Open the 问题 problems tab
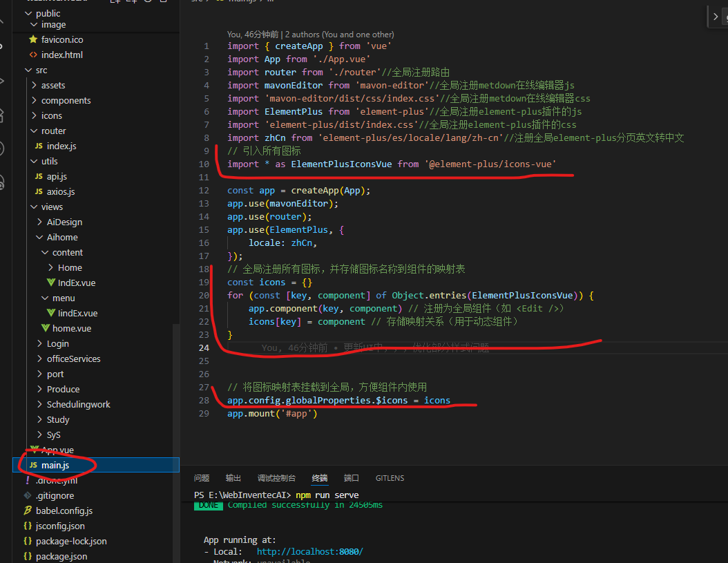The height and width of the screenshot is (563, 728). 202,478
